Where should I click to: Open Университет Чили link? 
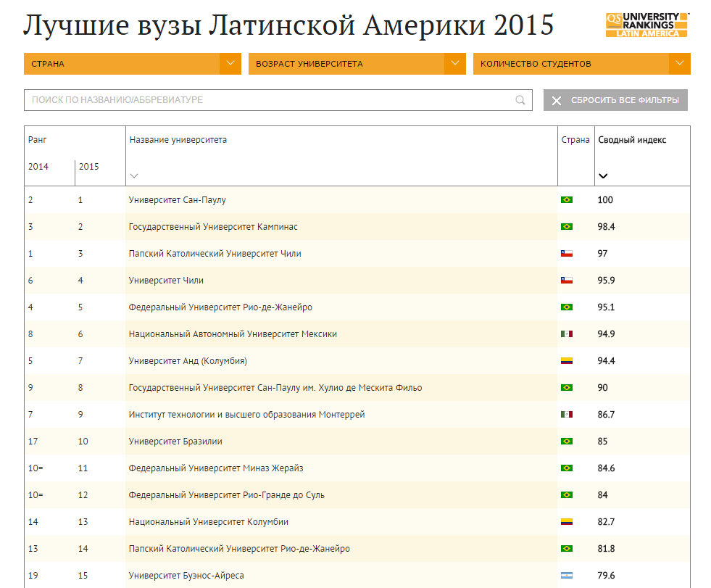coord(166,280)
